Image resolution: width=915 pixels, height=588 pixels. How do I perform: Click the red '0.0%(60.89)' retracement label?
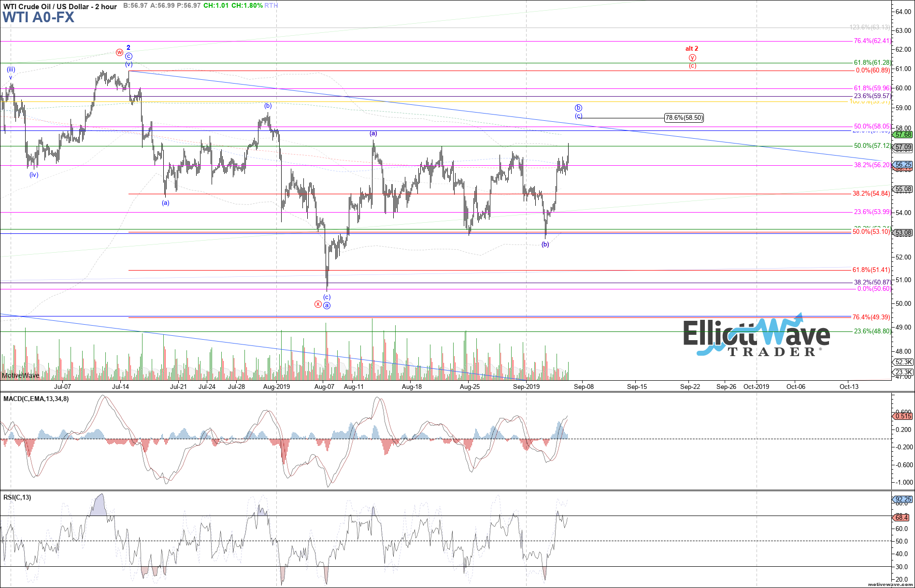coord(872,71)
